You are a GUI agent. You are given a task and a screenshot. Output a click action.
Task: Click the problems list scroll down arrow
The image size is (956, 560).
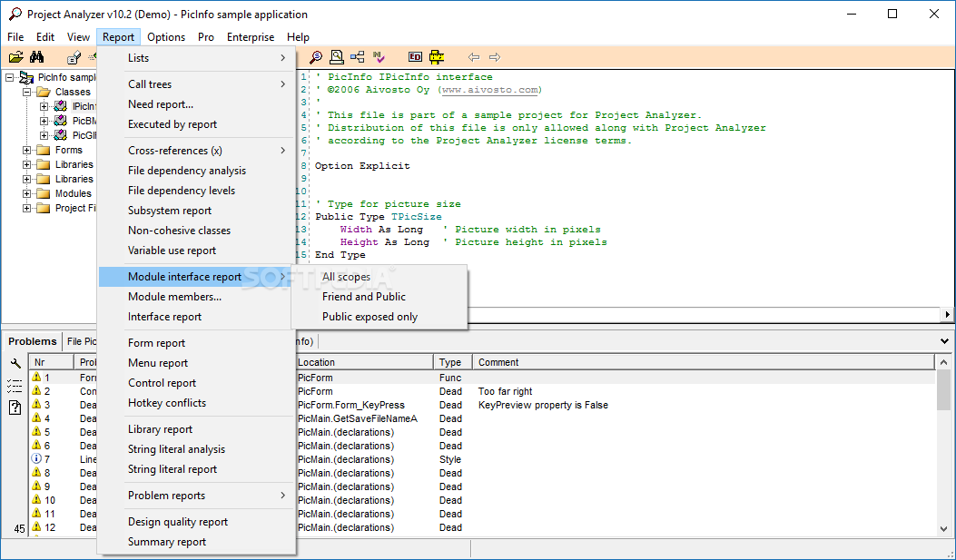944,529
